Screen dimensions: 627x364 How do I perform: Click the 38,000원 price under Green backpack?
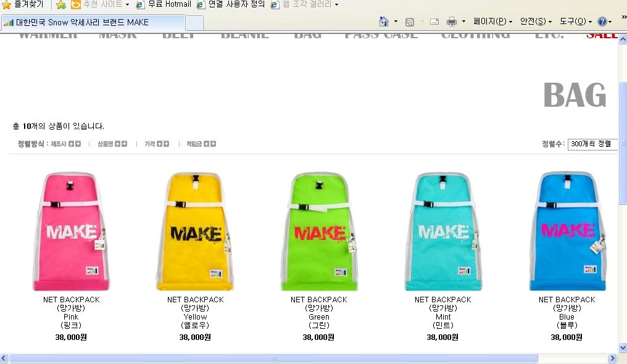(318, 337)
